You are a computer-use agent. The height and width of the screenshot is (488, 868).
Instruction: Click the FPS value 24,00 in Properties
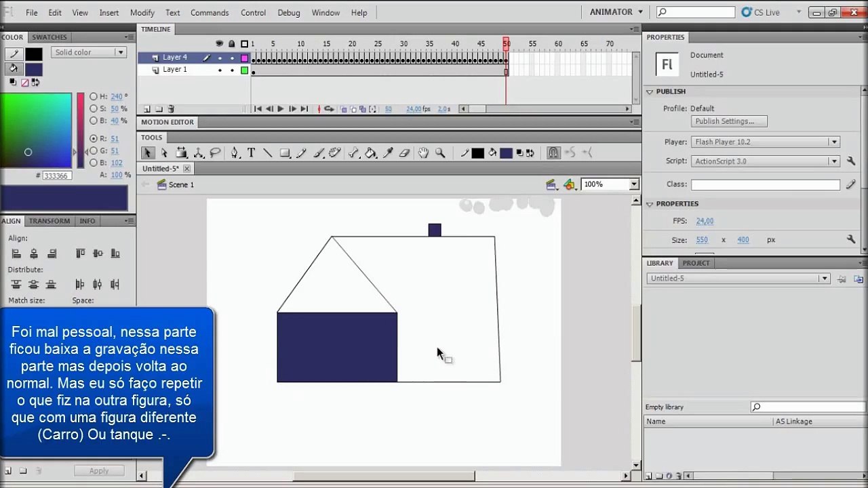[705, 221]
